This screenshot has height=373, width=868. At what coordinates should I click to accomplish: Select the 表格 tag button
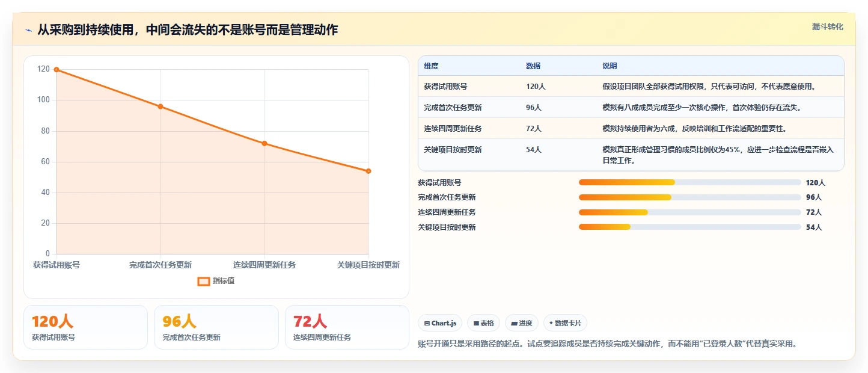click(483, 323)
